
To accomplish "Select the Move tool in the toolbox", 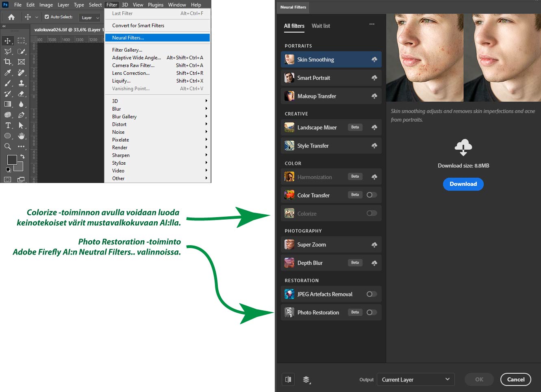I will (8, 41).
